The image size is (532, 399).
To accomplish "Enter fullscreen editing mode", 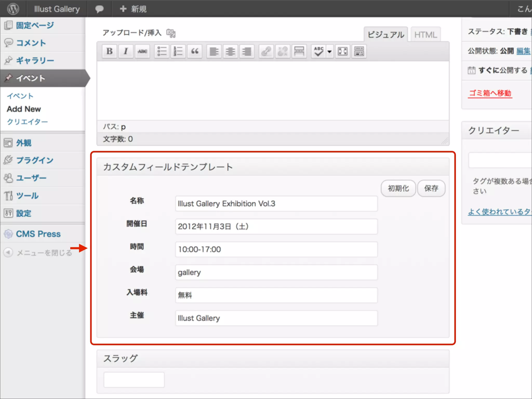I will [x=343, y=51].
